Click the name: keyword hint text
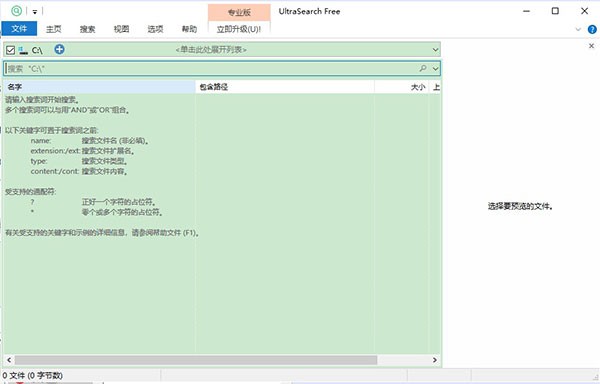This screenshot has height=384, width=600. coord(41,141)
